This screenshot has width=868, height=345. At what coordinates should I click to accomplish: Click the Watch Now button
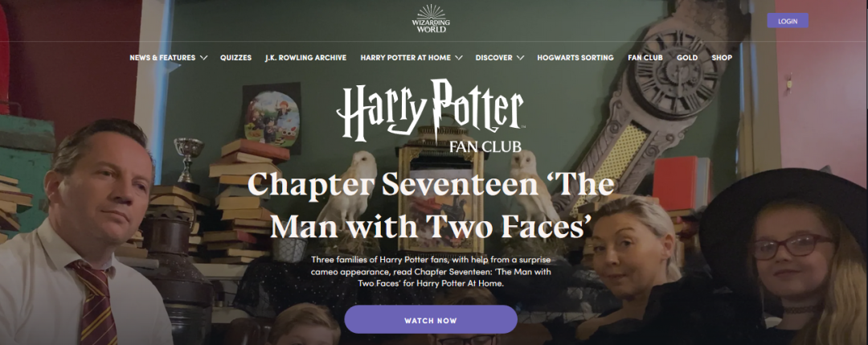(431, 319)
